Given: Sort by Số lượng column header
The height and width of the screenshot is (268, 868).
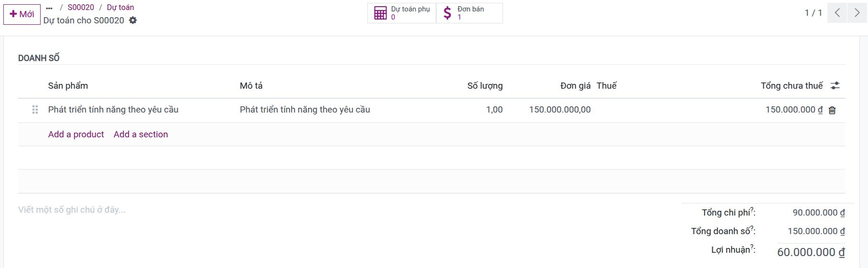Looking at the screenshot, I should click(485, 86).
